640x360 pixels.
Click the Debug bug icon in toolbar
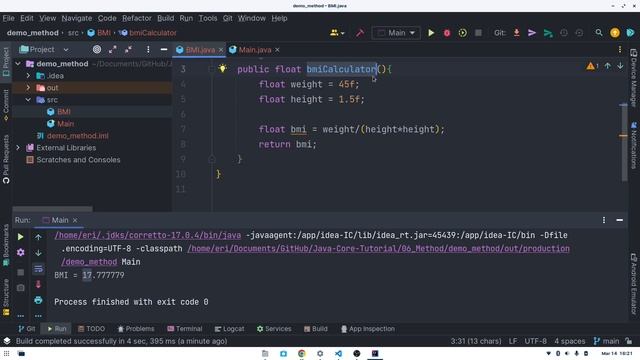447,33
